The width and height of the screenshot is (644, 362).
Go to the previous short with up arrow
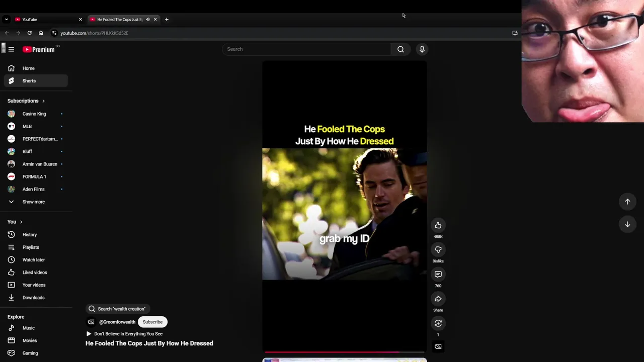(627, 202)
